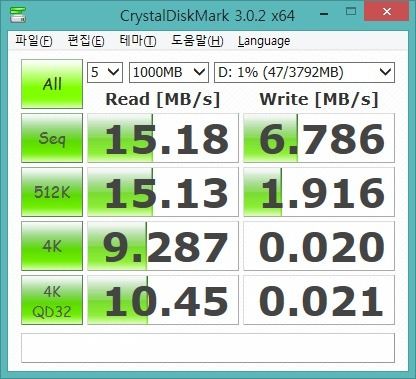Click the 4K read value 9.287
Image resolution: width=416 pixels, height=379 pixels.
(x=163, y=246)
